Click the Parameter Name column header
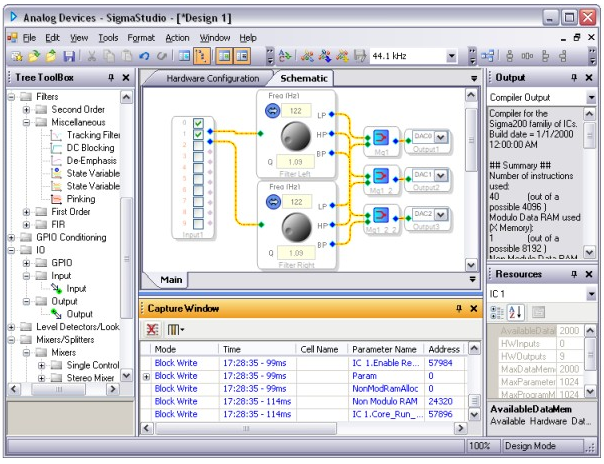This screenshot has width=604, height=464. [x=385, y=349]
